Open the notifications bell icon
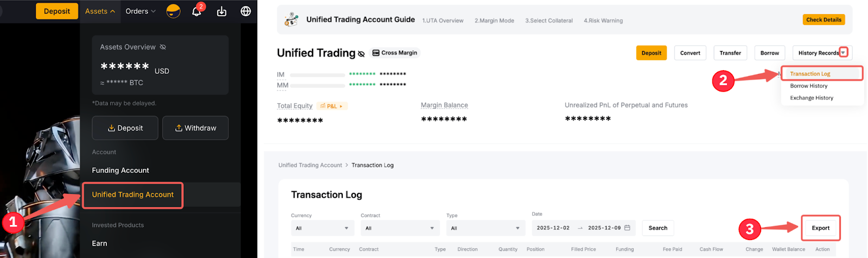The height and width of the screenshot is (258, 868). 196,11
